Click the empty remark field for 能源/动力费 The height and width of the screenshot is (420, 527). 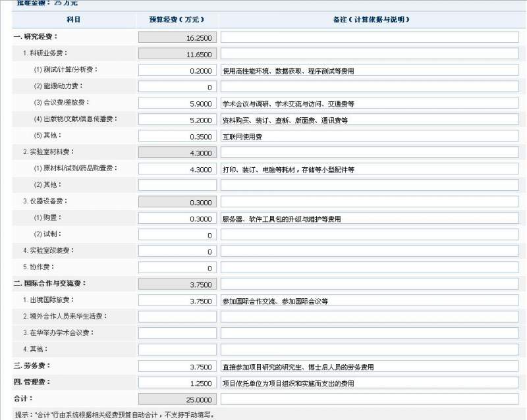(370, 87)
